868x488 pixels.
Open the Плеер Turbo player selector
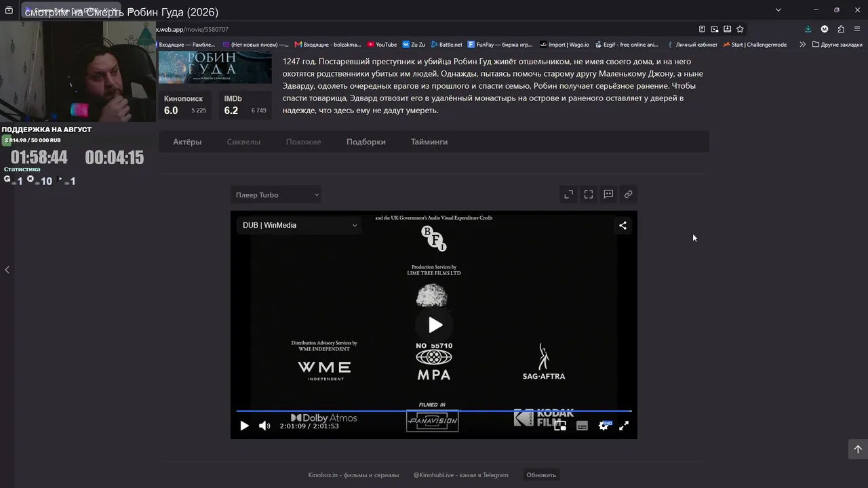coord(276,195)
